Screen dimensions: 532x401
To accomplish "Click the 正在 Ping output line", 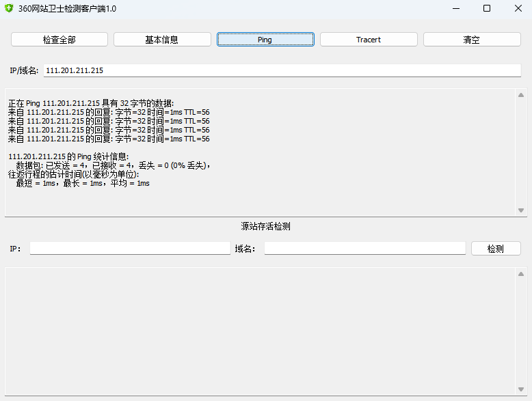I will (91, 103).
